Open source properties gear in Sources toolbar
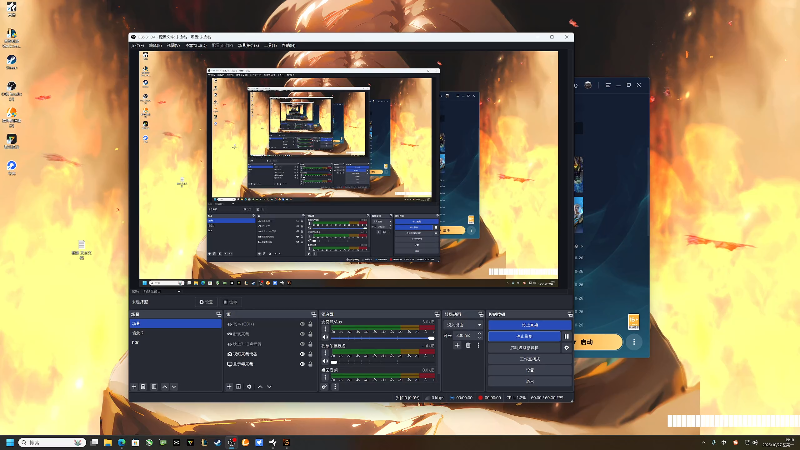Viewport: 800px width, 450px height. click(249, 387)
